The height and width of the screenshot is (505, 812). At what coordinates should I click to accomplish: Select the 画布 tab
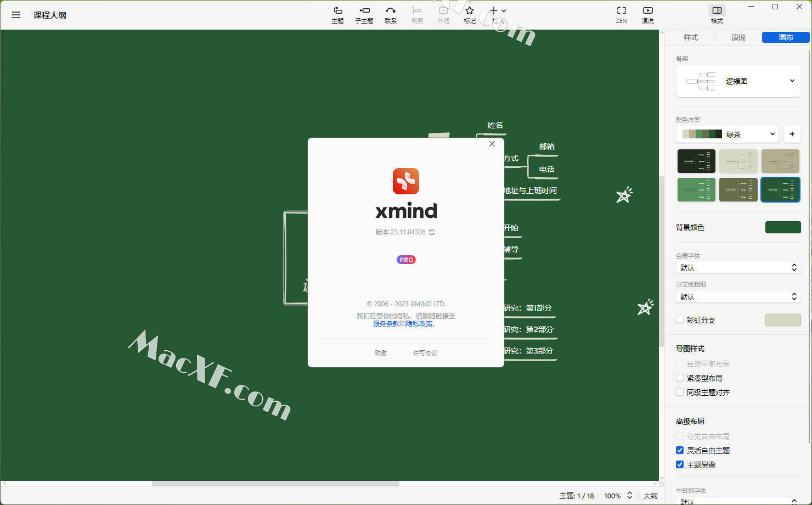(786, 37)
